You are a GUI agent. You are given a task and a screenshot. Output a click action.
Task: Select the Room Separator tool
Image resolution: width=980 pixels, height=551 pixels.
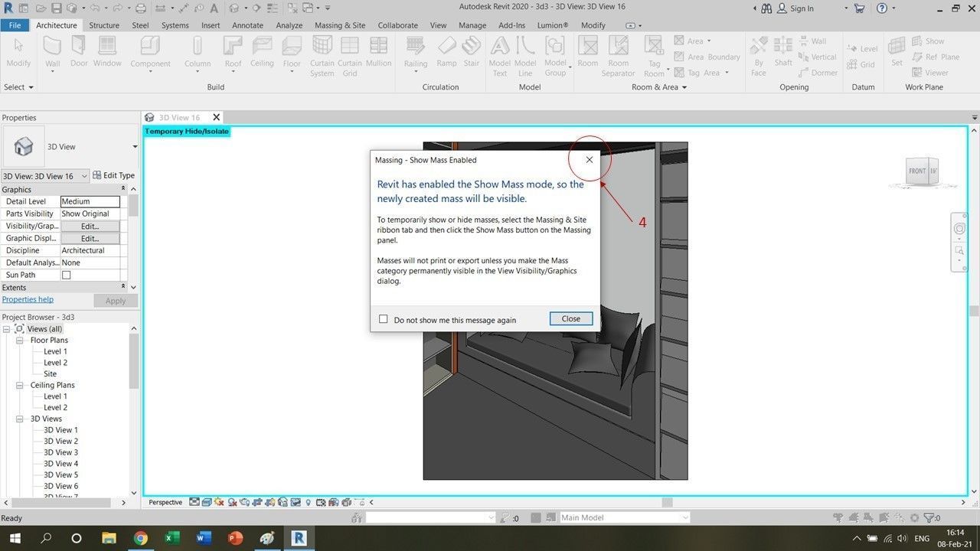click(619, 56)
